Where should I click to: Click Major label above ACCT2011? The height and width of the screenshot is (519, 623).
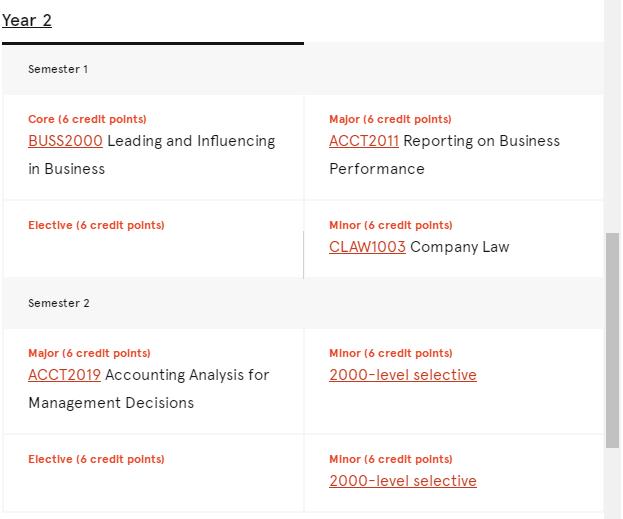[x=390, y=119]
